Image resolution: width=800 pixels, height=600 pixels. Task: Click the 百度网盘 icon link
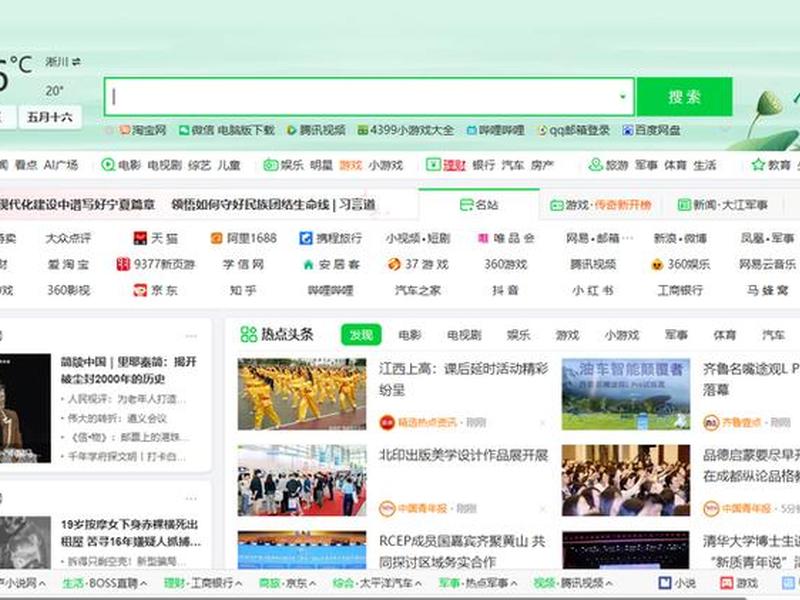(627, 131)
